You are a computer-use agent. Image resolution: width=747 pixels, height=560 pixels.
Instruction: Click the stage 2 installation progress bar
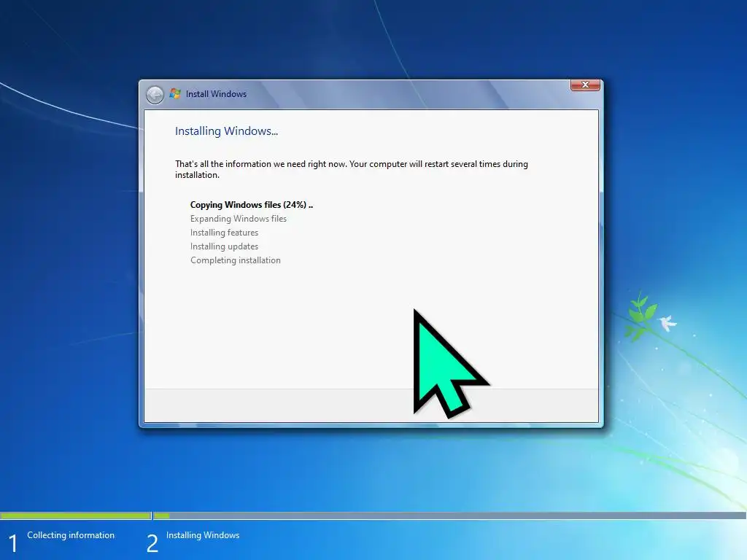449,516
